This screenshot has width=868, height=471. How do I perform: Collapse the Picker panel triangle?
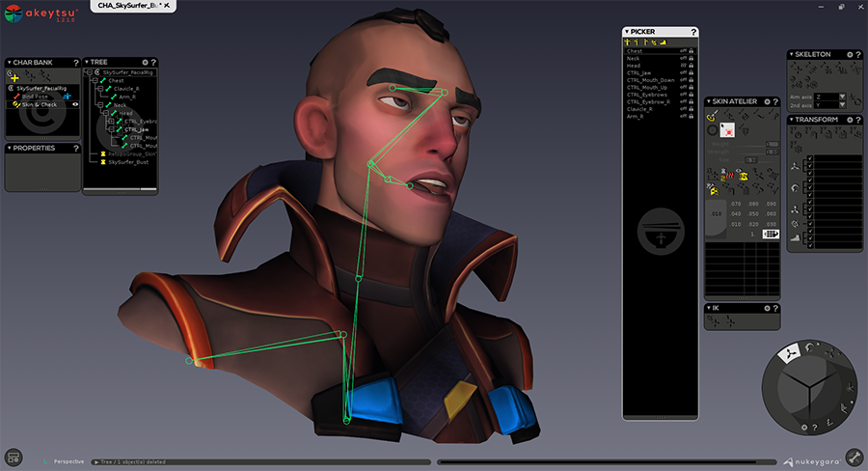click(x=627, y=32)
